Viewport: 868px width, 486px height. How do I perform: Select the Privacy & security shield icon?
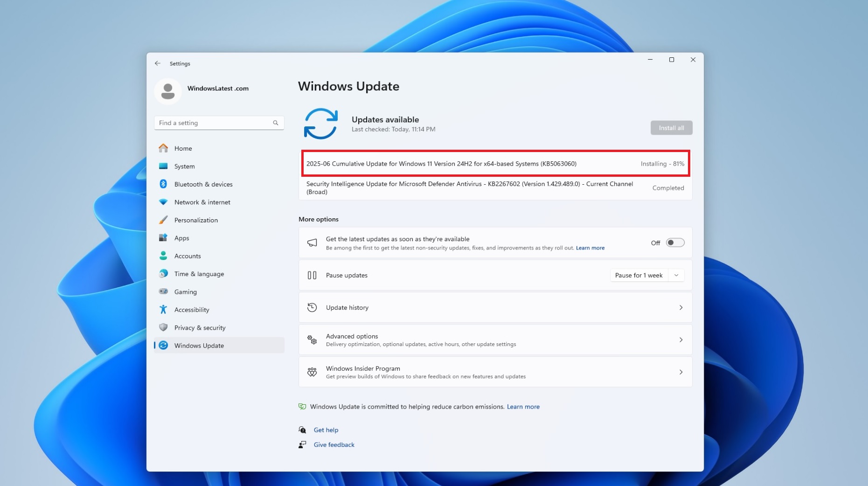(163, 327)
